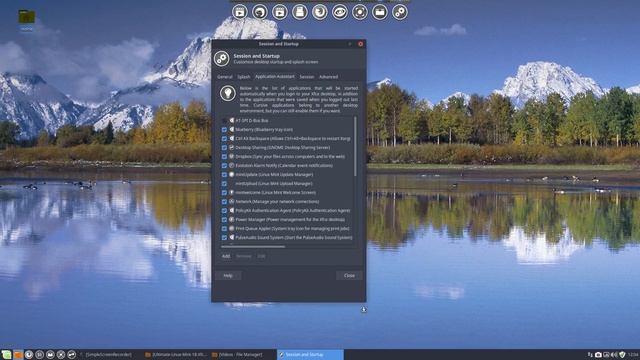640x360 pixels.
Task: Uncheck the Network connections checkbox
Action: pyautogui.click(x=224, y=202)
